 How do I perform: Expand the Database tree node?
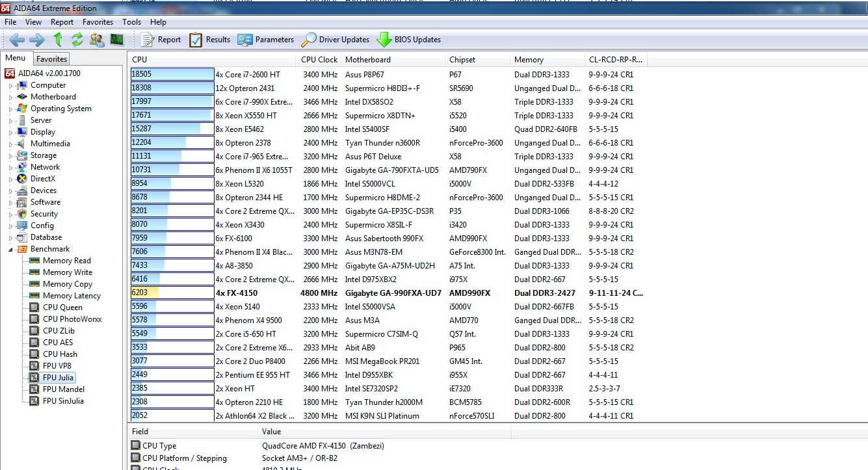[x=10, y=238]
